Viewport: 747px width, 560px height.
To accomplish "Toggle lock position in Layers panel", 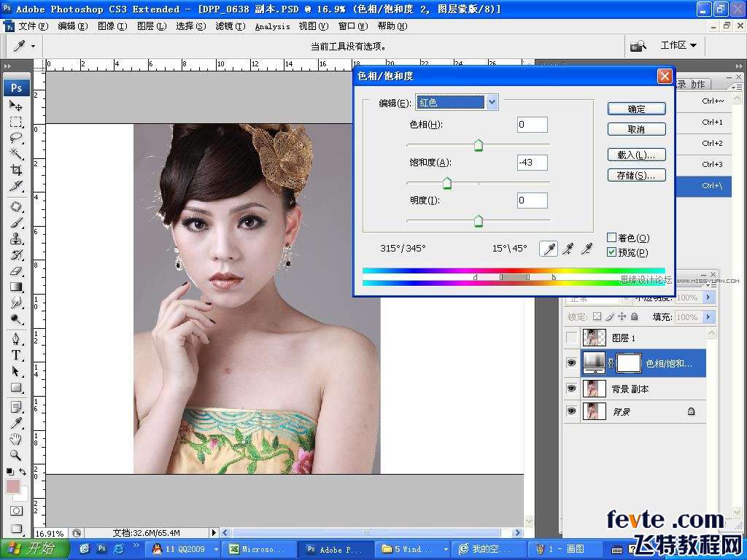I will [x=622, y=316].
